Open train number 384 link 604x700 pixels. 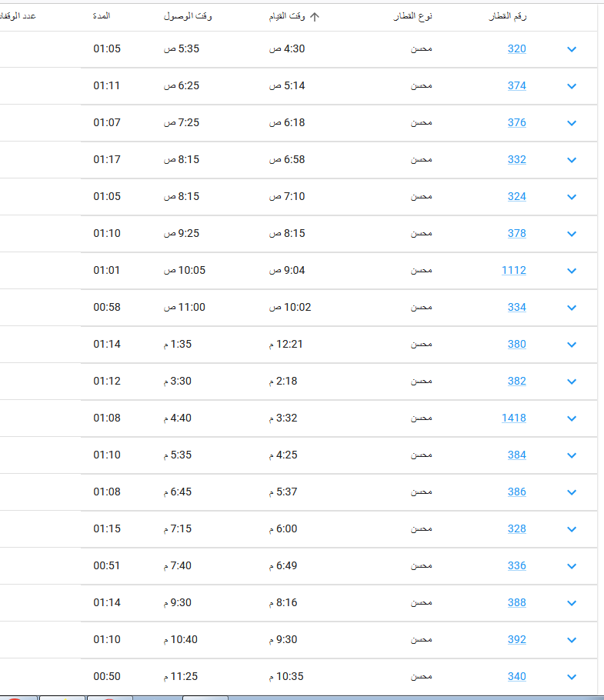(516, 455)
